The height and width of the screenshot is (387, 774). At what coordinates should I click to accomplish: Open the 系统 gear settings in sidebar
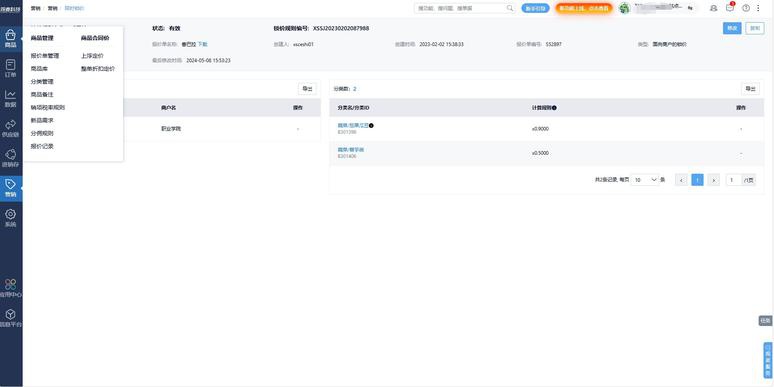point(10,218)
